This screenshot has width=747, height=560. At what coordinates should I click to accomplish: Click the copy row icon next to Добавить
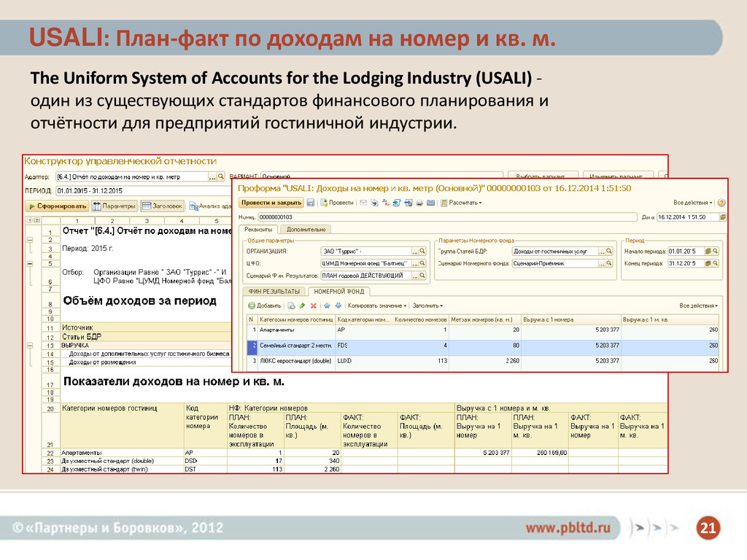pos(292,306)
